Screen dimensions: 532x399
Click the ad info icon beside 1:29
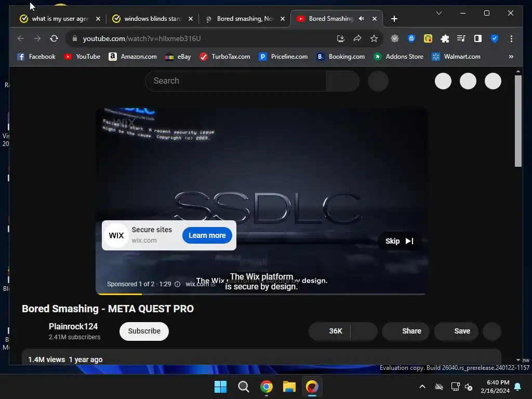point(177,284)
